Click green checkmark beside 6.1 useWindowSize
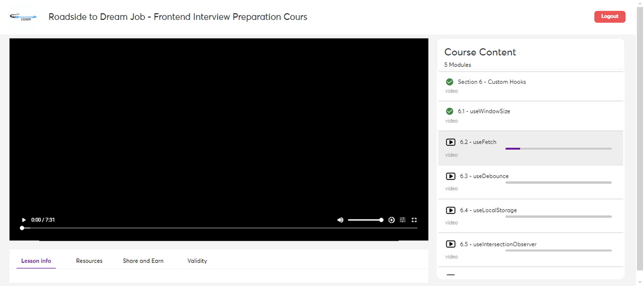Viewport: 644px width, 286px height. pos(450,111)
